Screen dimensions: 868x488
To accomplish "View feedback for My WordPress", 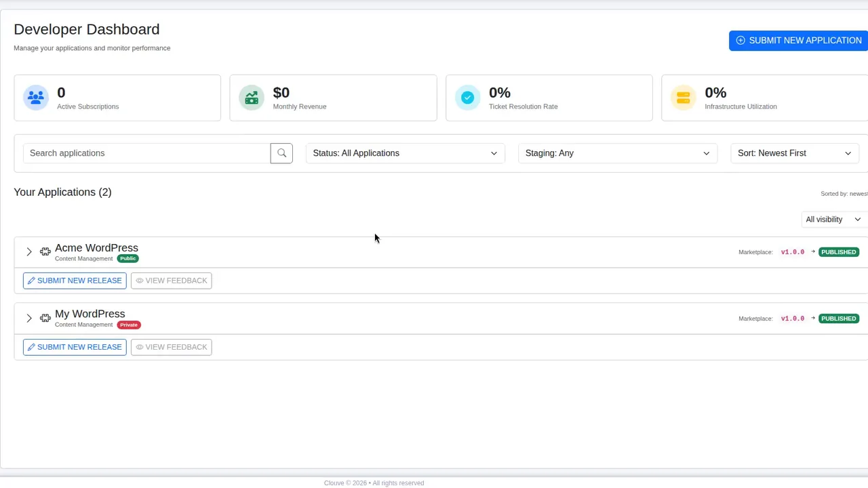I will pyautogui.click(x=171, y=347).
